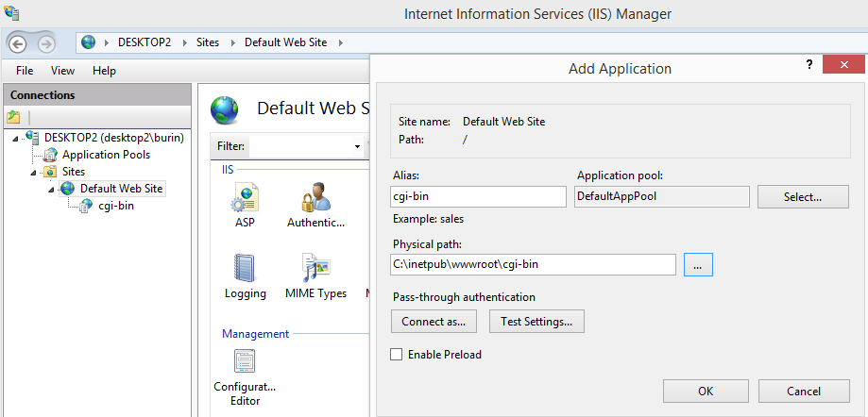Click the back navigation arrow

point(18,42)
